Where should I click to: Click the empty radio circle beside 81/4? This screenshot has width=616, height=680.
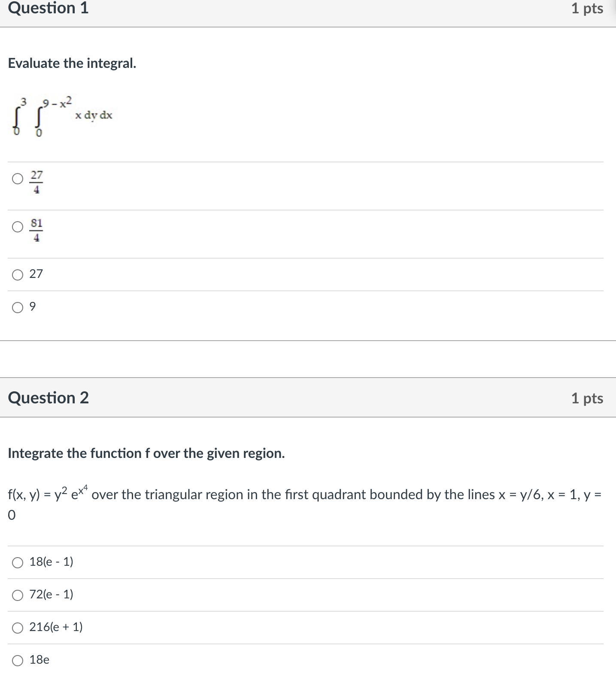[18, 228]
